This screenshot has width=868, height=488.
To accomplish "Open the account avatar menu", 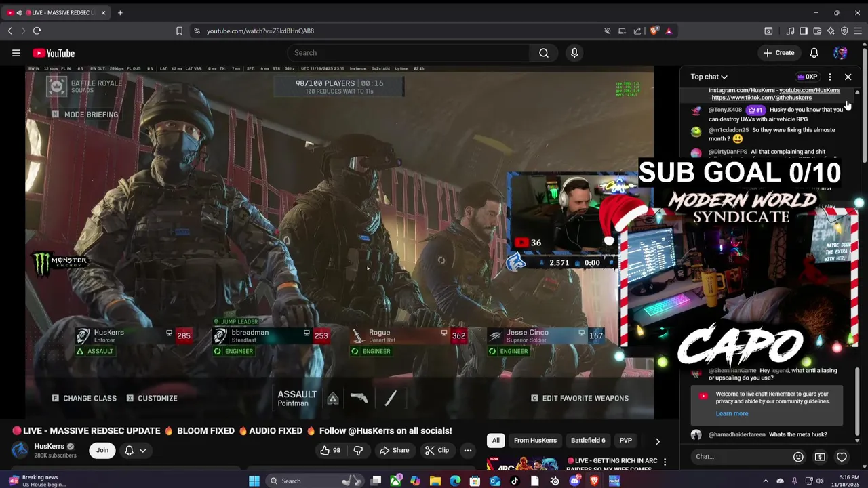I will [x=840, y=53].
